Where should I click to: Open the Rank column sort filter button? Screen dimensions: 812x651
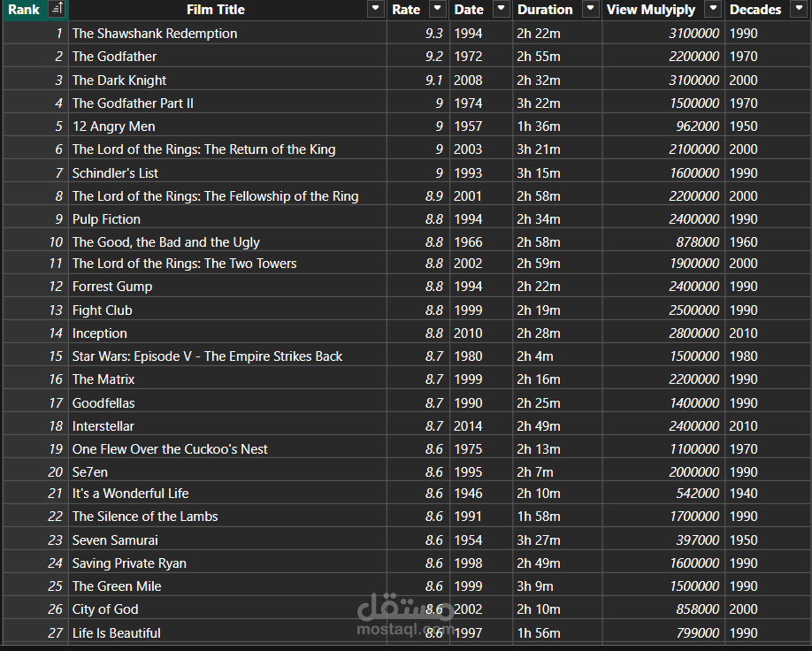(57, 9)
